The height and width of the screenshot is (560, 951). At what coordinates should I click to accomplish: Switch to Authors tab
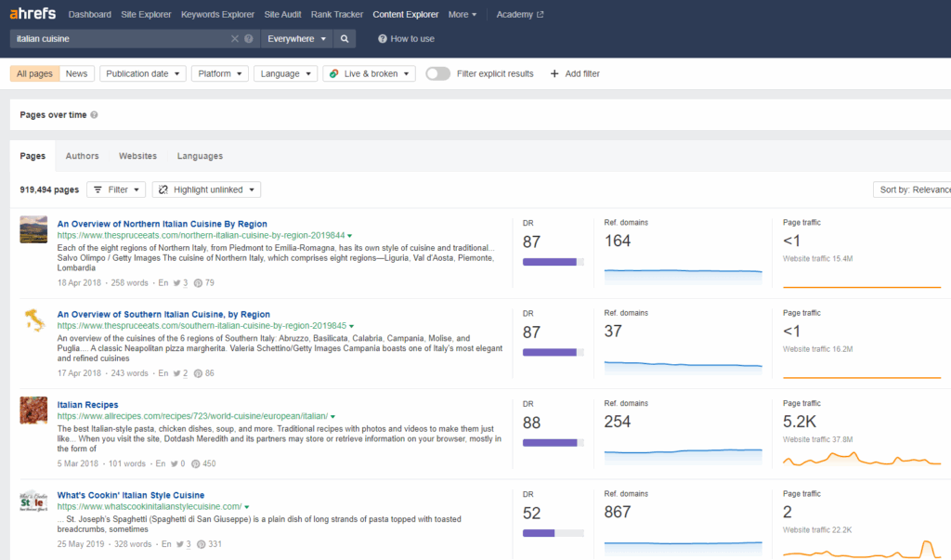coord(82,156)
